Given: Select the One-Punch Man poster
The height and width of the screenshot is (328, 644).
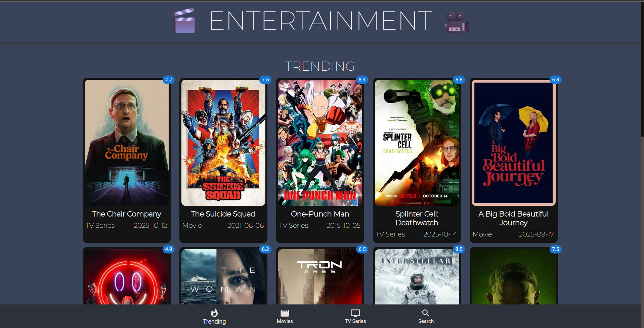Looking at the screenshot, I should click(320, 143).
